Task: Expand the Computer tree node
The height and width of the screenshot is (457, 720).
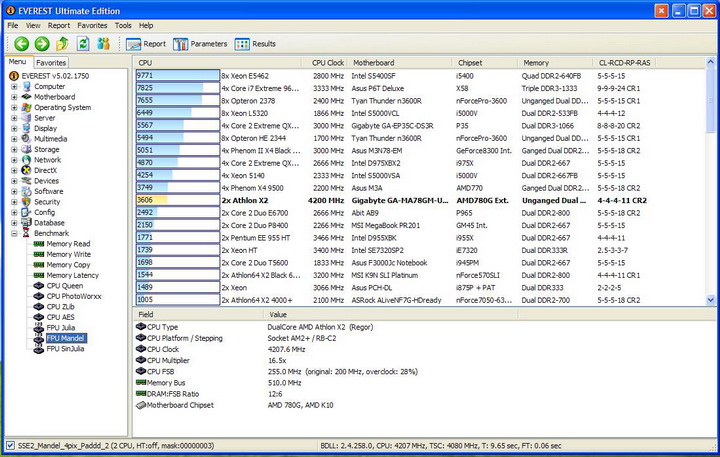Action: click(14, 86)
